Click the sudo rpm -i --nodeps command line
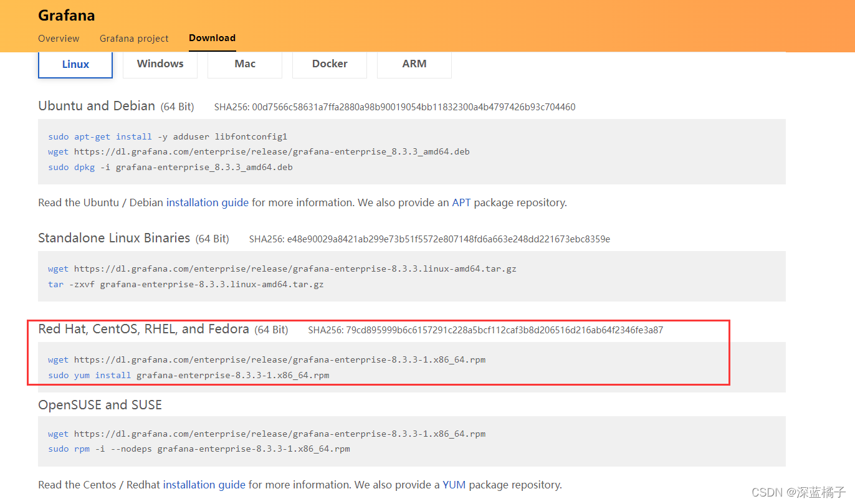The image size is (855, 504). 199,449
